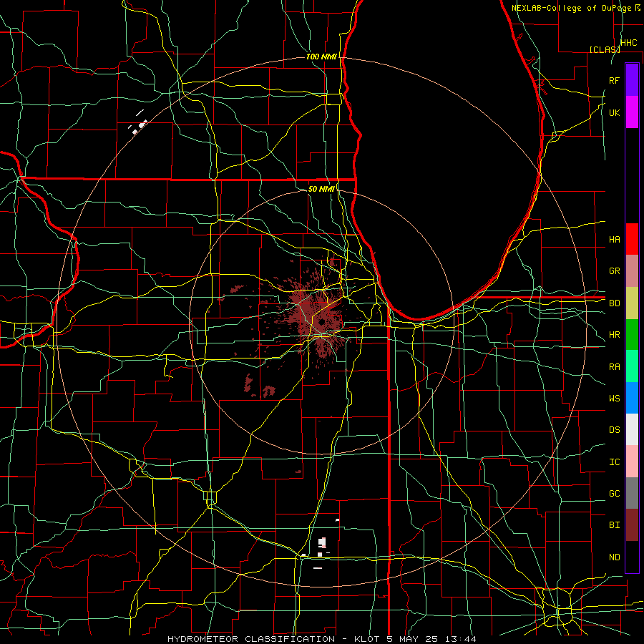Click the ND black legend swatch
The image size is (644, 644).
pos(632,557)
